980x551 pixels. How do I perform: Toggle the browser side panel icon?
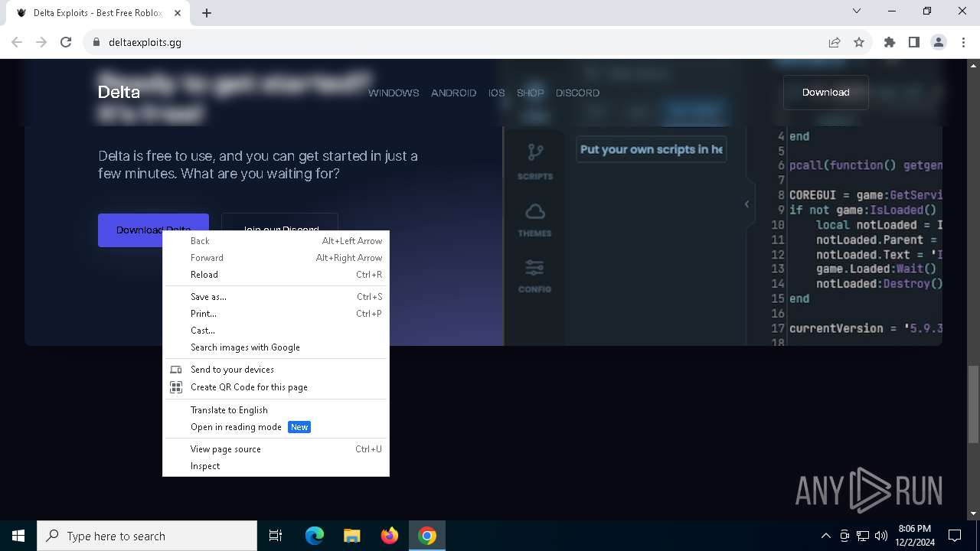tap(914, 43)
